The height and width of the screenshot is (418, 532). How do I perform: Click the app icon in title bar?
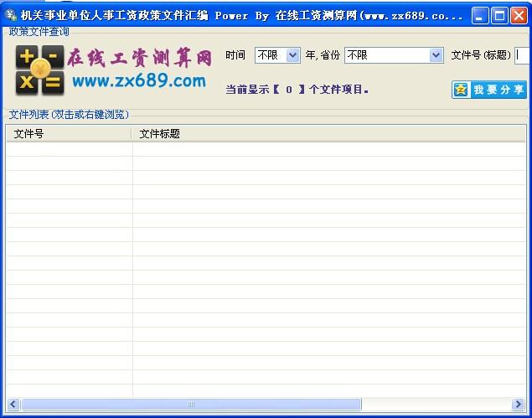[x=11, y=15]
